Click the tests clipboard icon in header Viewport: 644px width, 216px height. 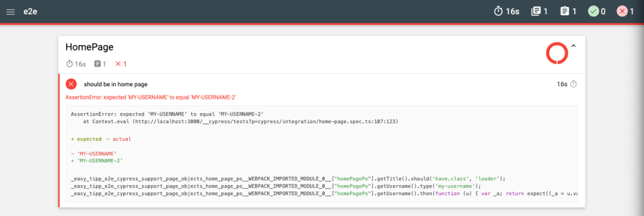click(565, 11)
